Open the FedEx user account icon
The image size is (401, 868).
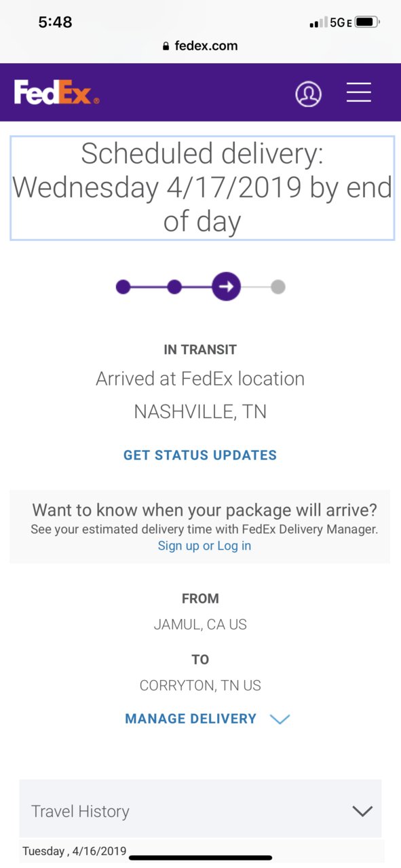[309, 94]
